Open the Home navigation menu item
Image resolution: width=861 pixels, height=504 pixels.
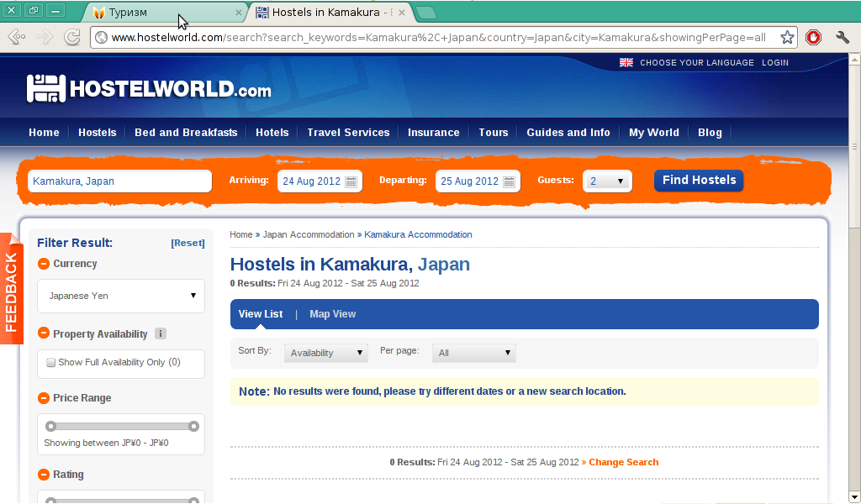pyautogui.click(x=44, y=132)
